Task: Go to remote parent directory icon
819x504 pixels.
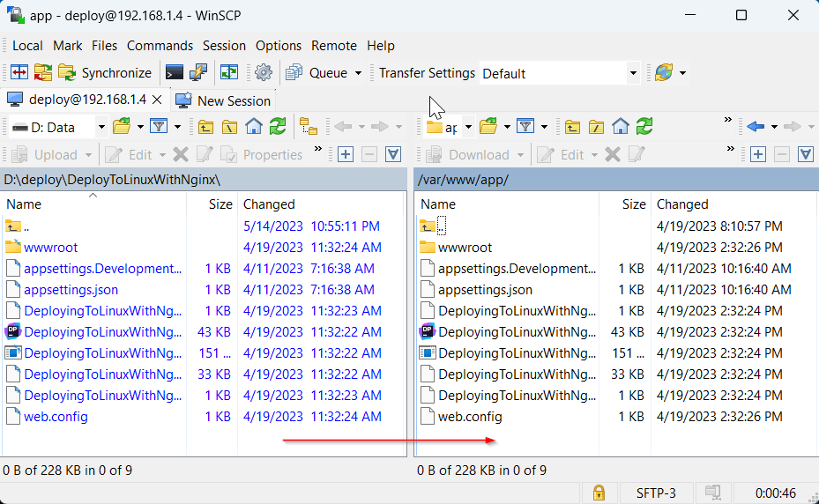Action: [572, 127]
